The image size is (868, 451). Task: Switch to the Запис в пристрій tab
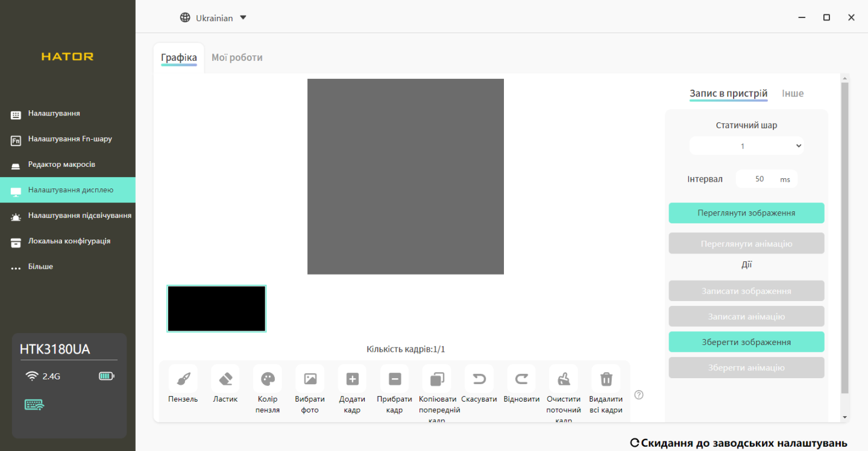click(729, 94)
